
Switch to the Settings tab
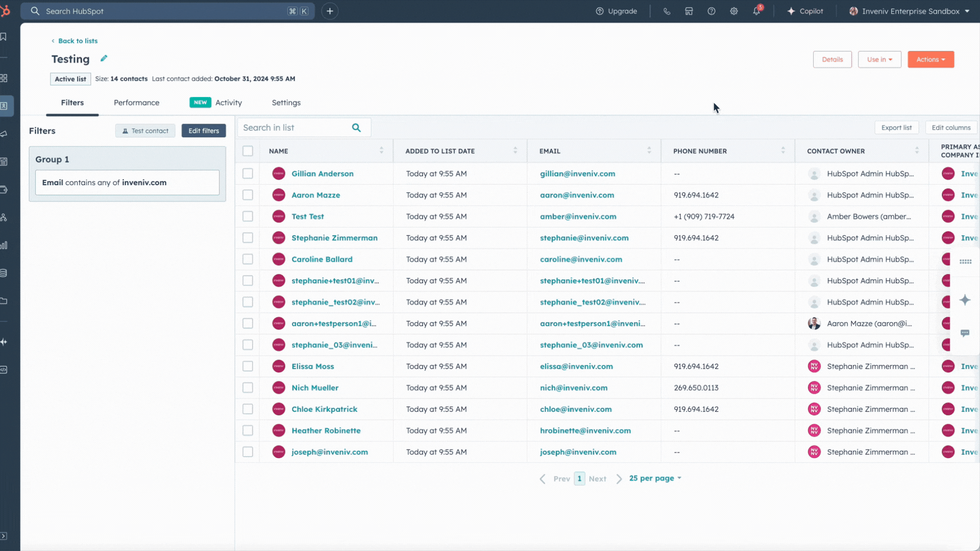click(286, 103)
